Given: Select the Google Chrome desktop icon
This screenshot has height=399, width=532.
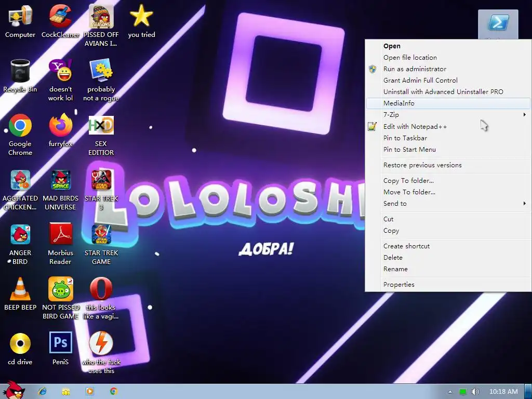Looking at the screenshot, I should coord(20,135).
